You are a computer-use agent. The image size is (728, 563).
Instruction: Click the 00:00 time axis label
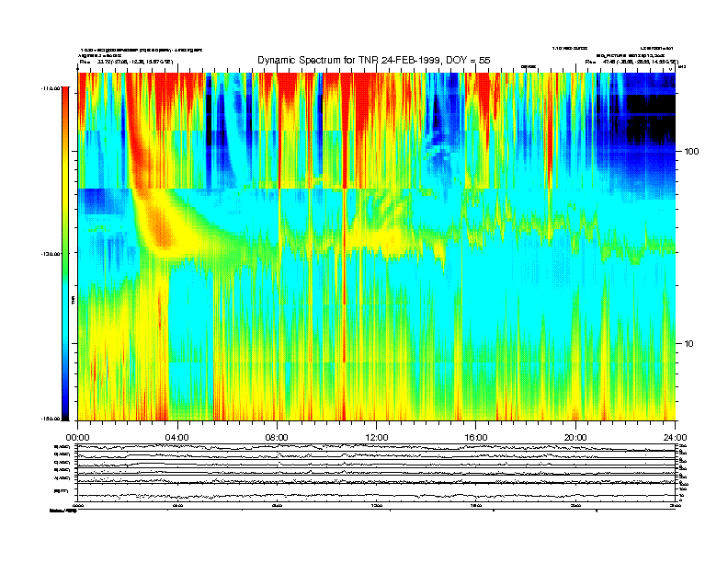click(77, 438)
